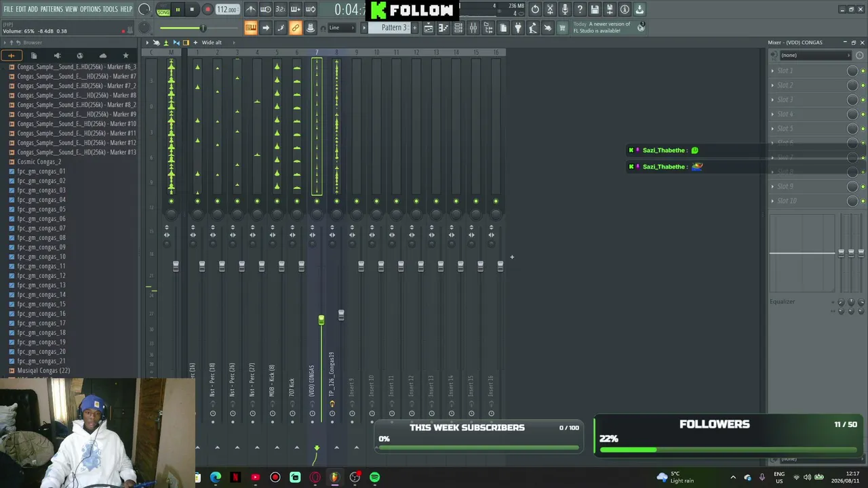Select the browser Current project files tab icon
868x488 pixels.
pyautogui.click(x=34, y=56)
